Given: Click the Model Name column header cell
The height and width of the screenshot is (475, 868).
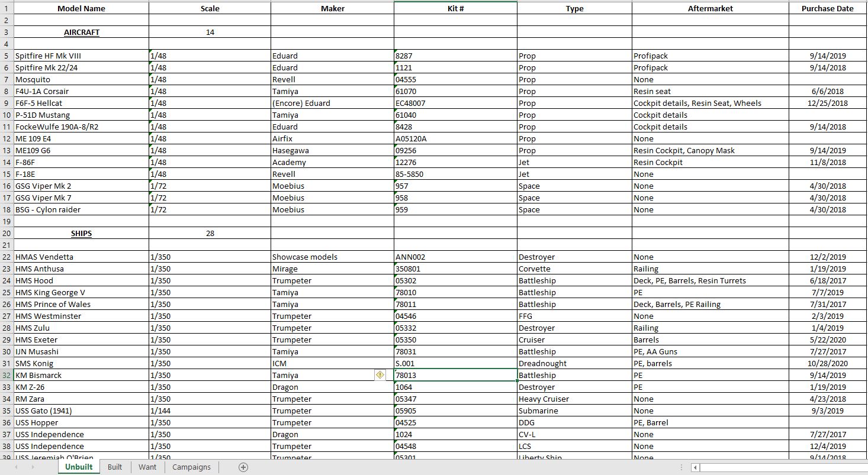Looking at the screenshot, I should [81, 8].
